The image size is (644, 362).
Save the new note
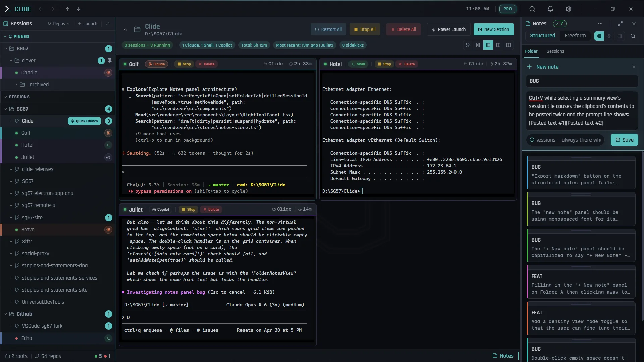(624, 140)
